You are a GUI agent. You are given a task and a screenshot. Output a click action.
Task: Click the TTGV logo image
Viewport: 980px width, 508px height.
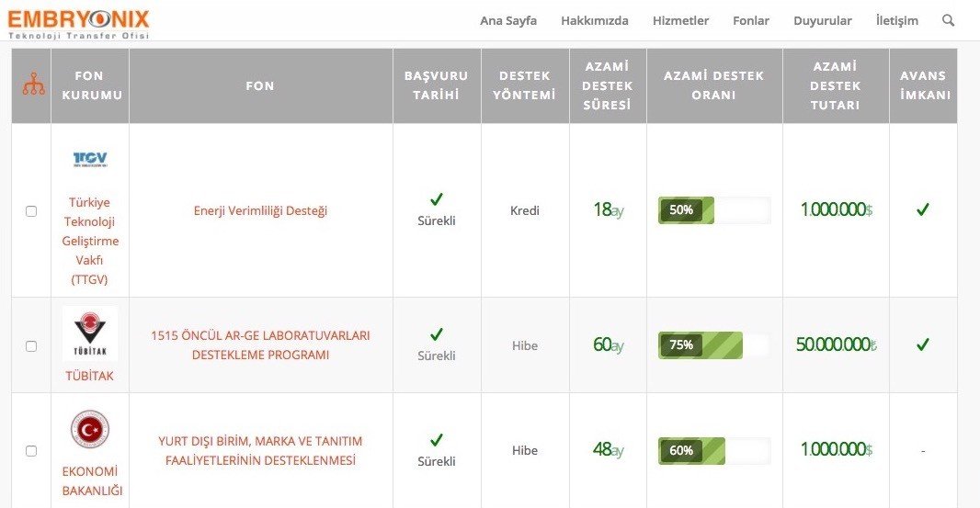point(90,160)
